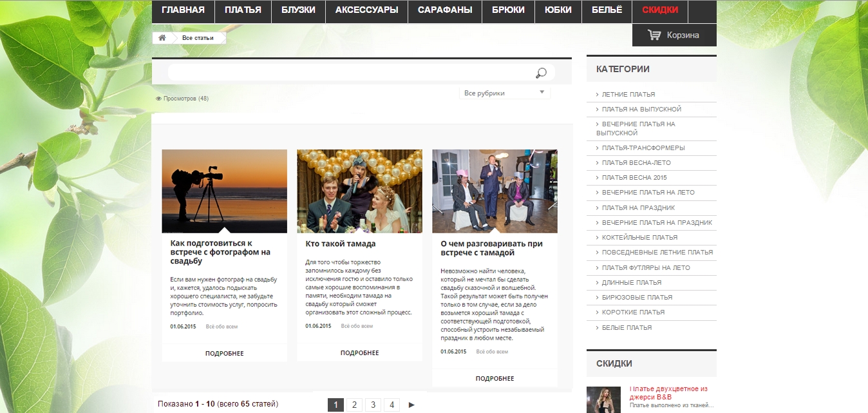The image size is (868, 413).
Task: Expand the Все рубрики dropdown
Action: click(505, 93)
